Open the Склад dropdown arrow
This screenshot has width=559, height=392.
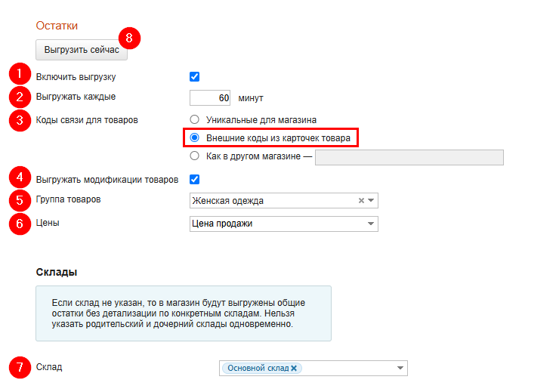[400, 368]
